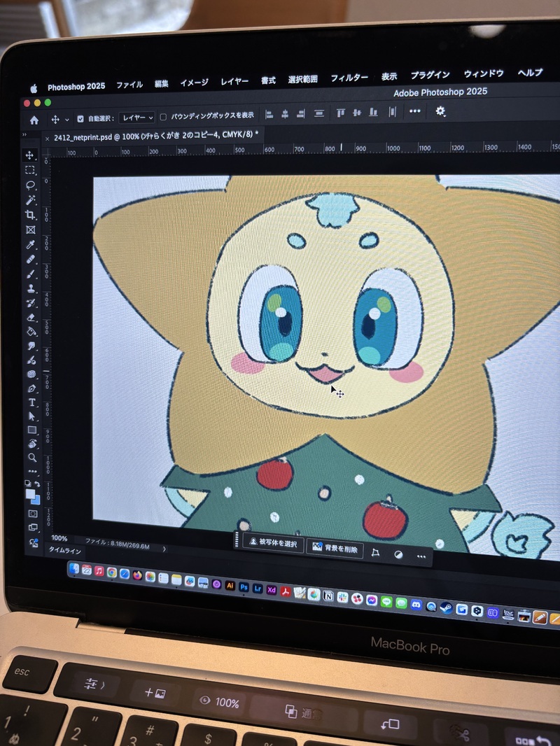
Task: Click the align top edges icon
Action: (x=340, y=113)
